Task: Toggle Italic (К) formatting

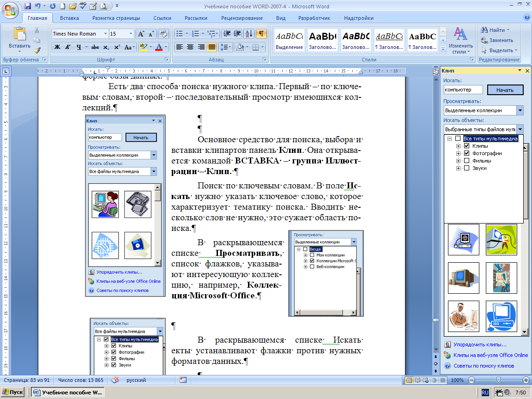Action: tap(68, 47)
